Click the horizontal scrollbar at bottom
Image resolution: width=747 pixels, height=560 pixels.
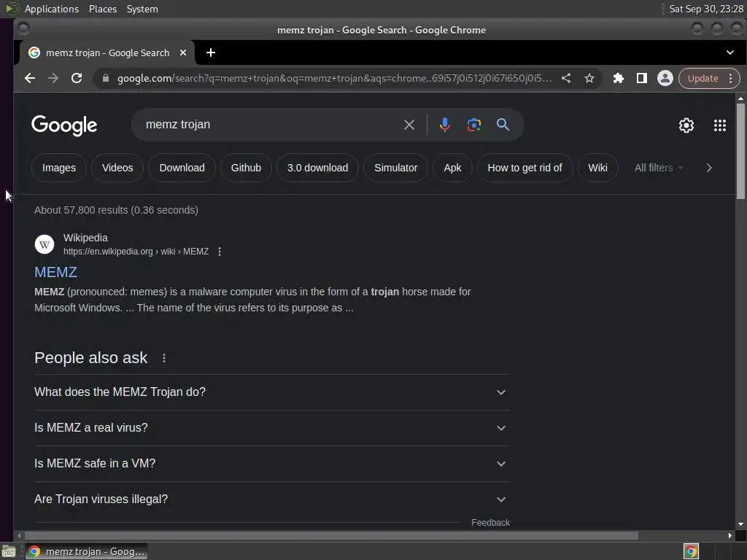331,536
